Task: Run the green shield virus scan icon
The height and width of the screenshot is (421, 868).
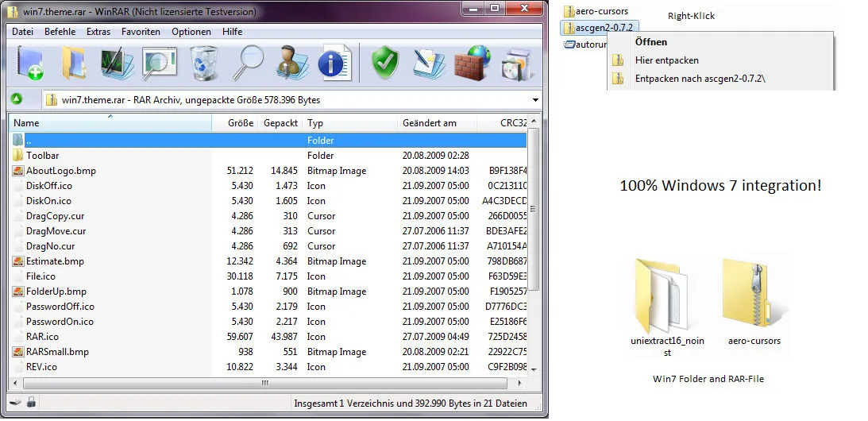Action: tap(385, 63)
